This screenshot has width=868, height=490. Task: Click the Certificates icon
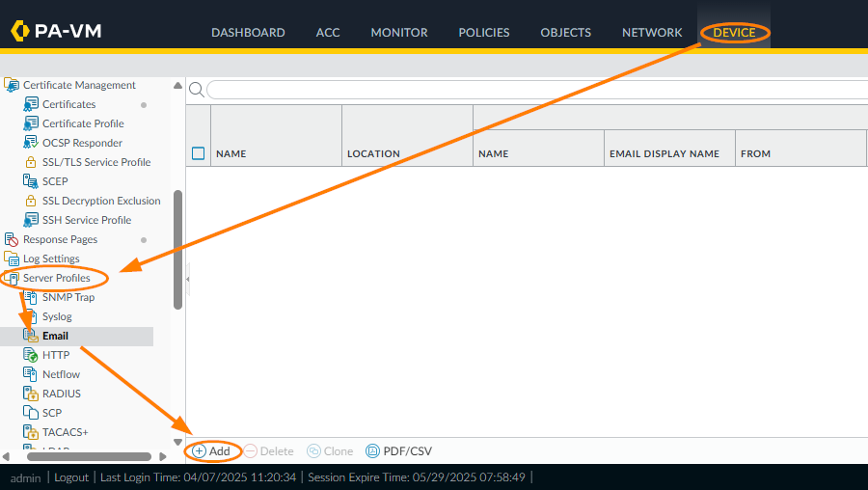[31, 104]
